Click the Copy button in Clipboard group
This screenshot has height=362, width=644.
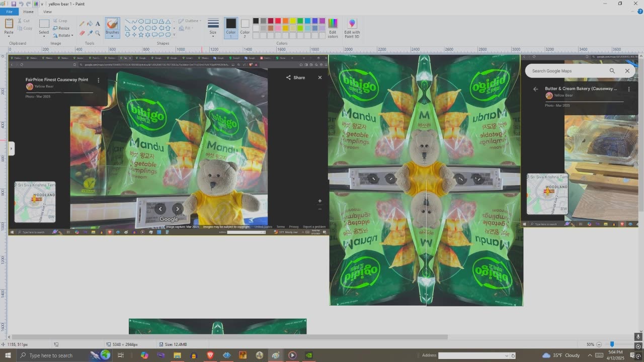pyautogui.click(x=25, y=28)
